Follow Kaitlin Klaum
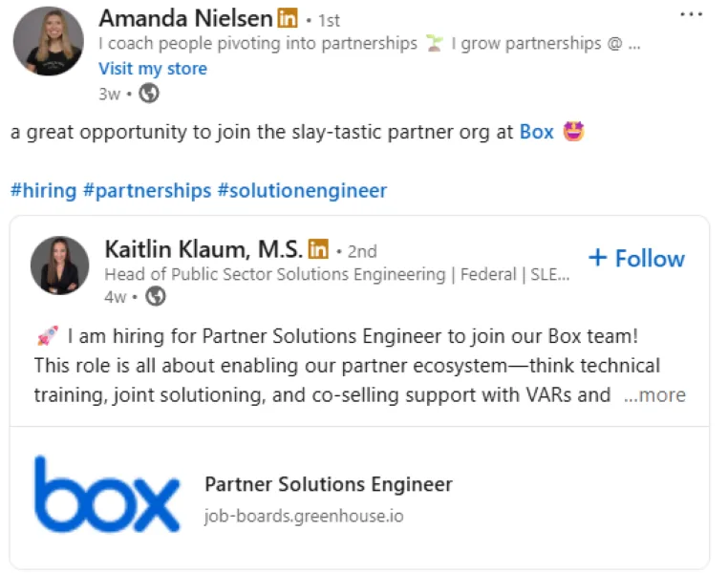Viewport: 728px width, 573px height. (x=636, y=259)
